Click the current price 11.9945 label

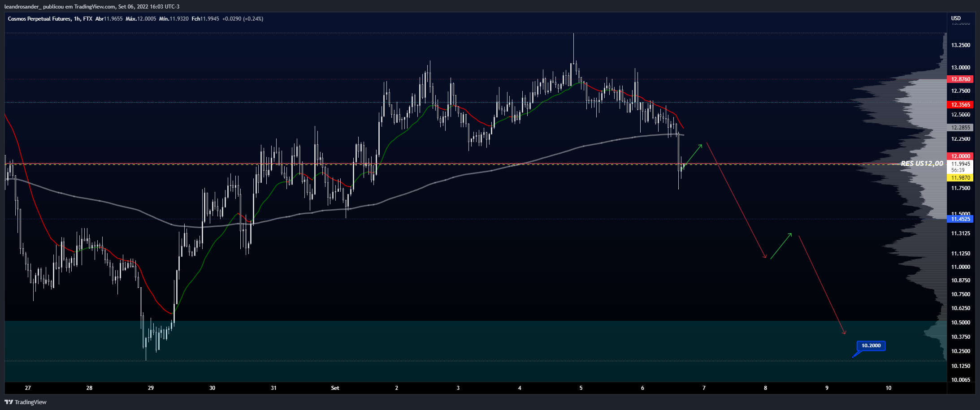pos(960,164)
